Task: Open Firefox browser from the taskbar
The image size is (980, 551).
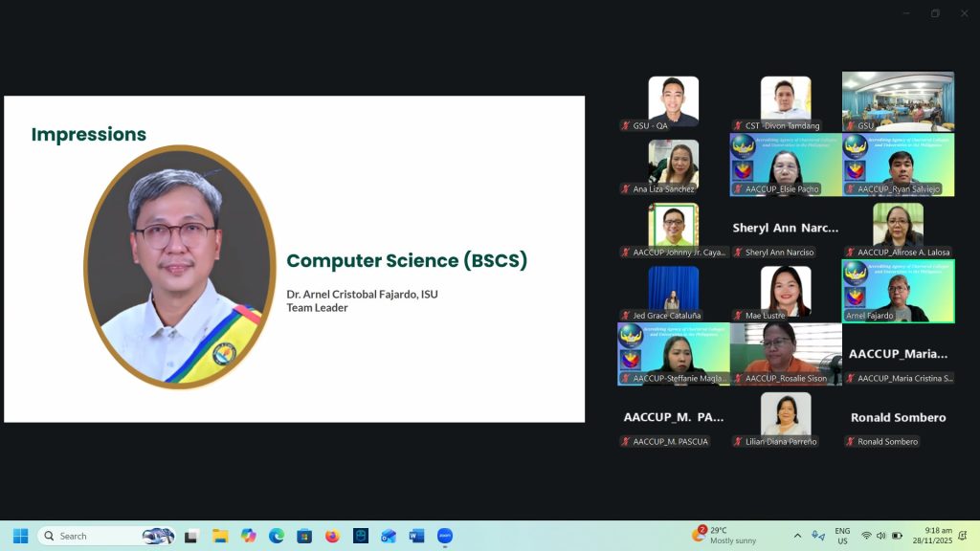Action: (x=332, y=536)
